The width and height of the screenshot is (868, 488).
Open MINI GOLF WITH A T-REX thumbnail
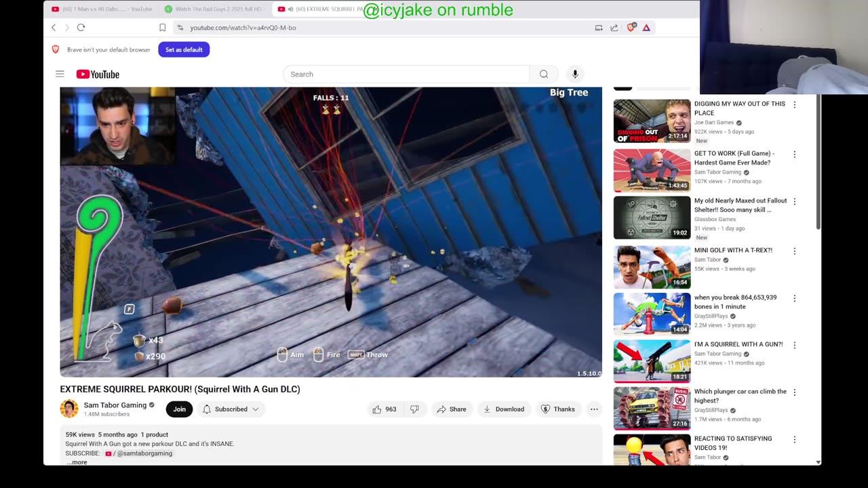coord(652,267)
